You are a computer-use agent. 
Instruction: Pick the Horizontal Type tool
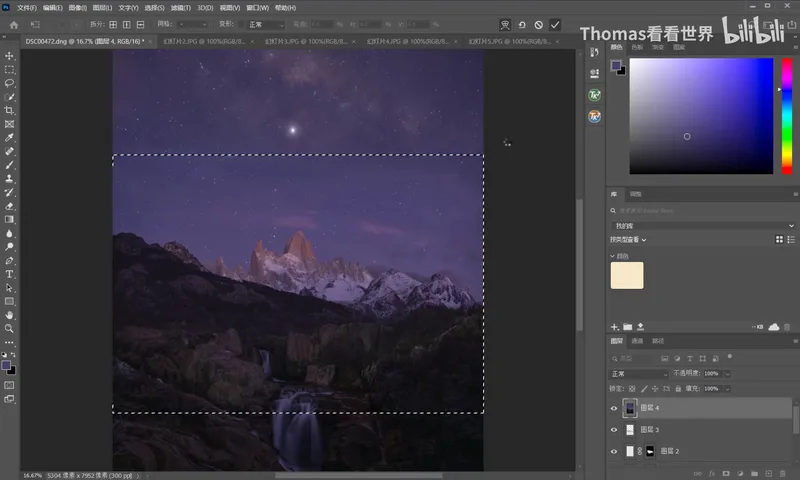(x=9, y=274)
